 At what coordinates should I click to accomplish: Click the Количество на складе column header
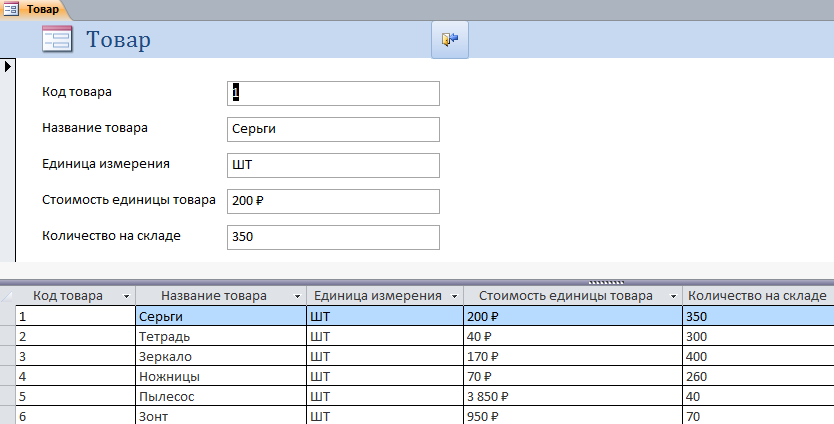[x=758, y=296]
